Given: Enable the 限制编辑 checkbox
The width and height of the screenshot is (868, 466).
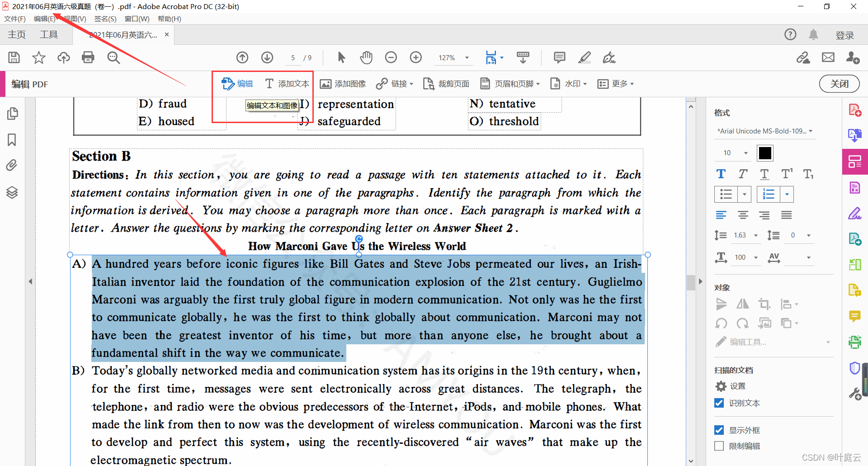Looking at the screenshot, I should (719, 446).
